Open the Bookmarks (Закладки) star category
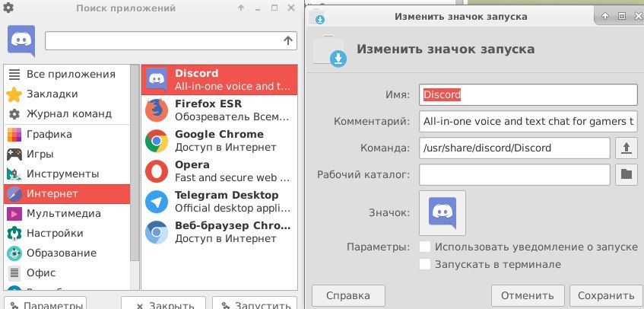This screenshot has width=644, height=309. [67, 94]
